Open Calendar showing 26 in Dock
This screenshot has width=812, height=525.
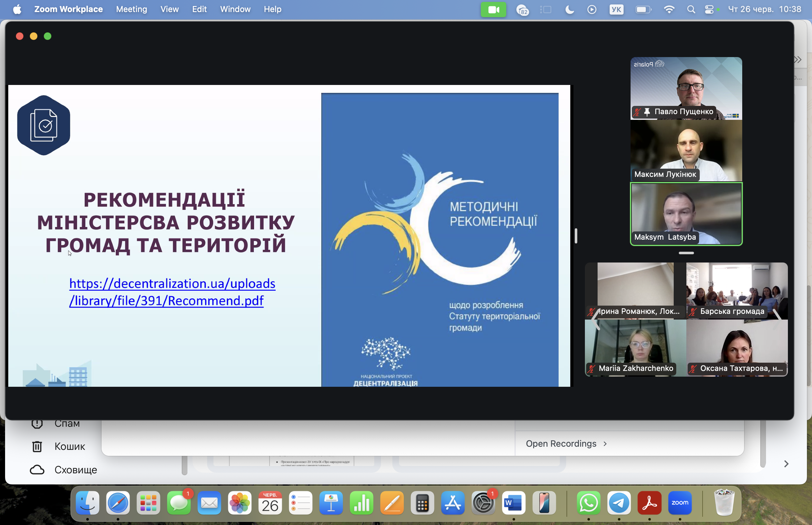tap(270, 502)
